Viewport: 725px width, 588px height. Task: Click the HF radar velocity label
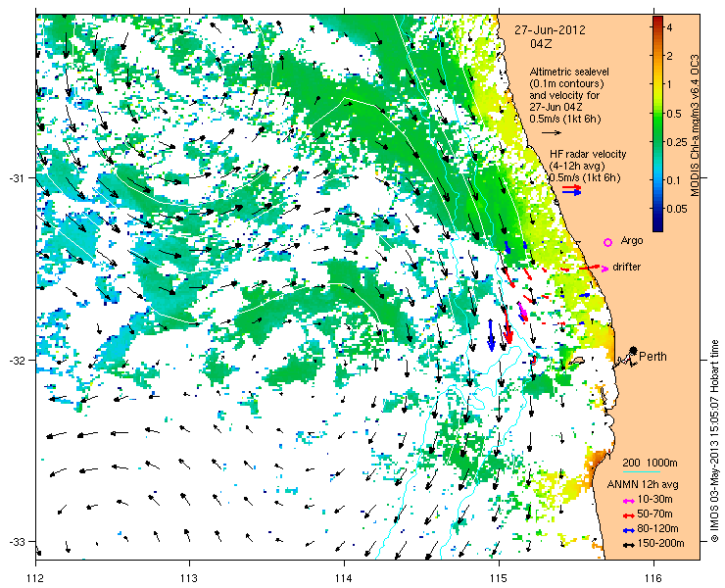point(588,154)
